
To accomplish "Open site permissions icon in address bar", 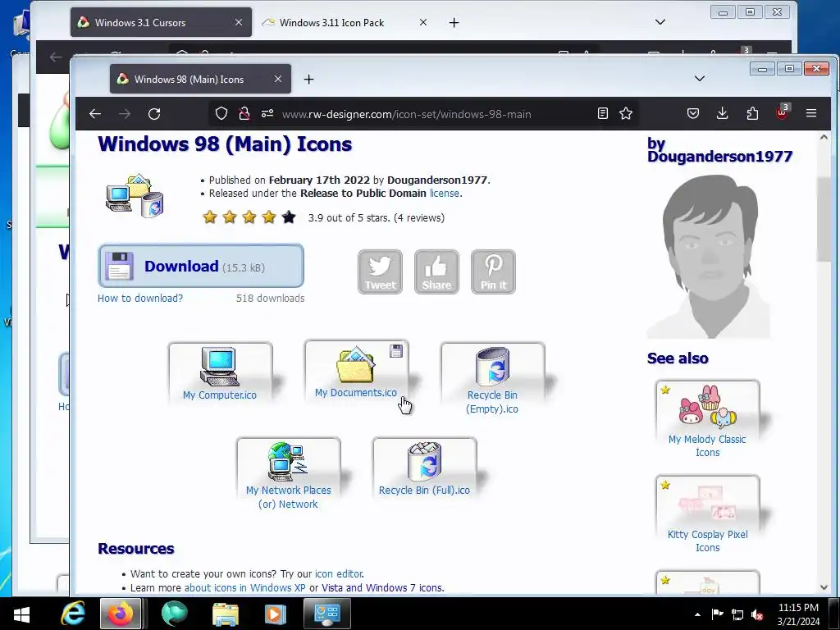I will point(267,113).
